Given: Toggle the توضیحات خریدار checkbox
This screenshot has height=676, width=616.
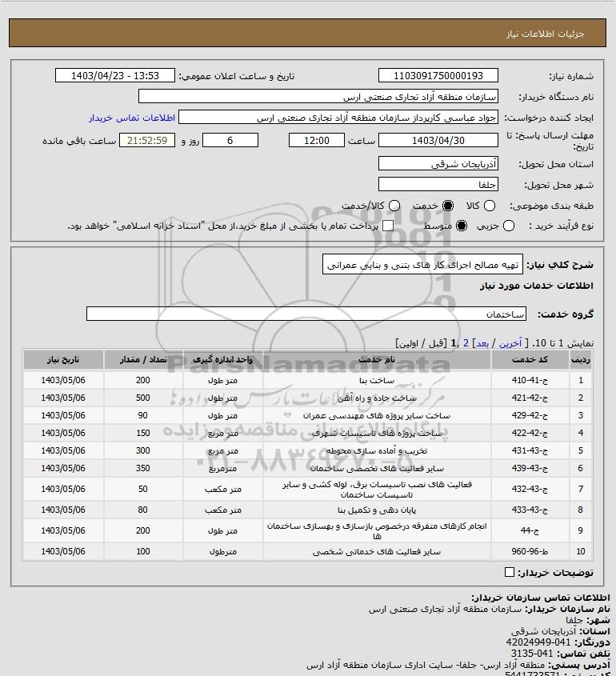Looking at the screenshot, I should (509, 572).
